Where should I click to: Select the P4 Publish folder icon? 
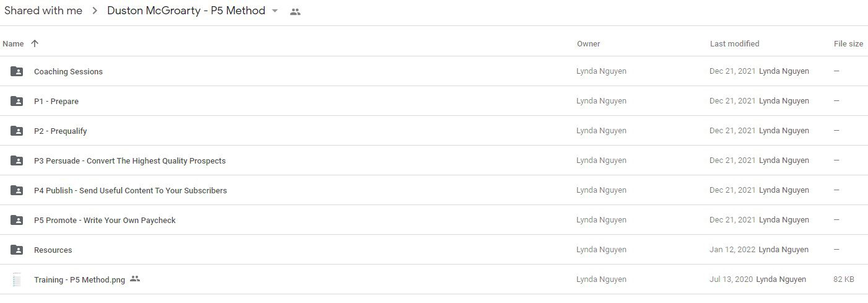click(x=17, y=190)
